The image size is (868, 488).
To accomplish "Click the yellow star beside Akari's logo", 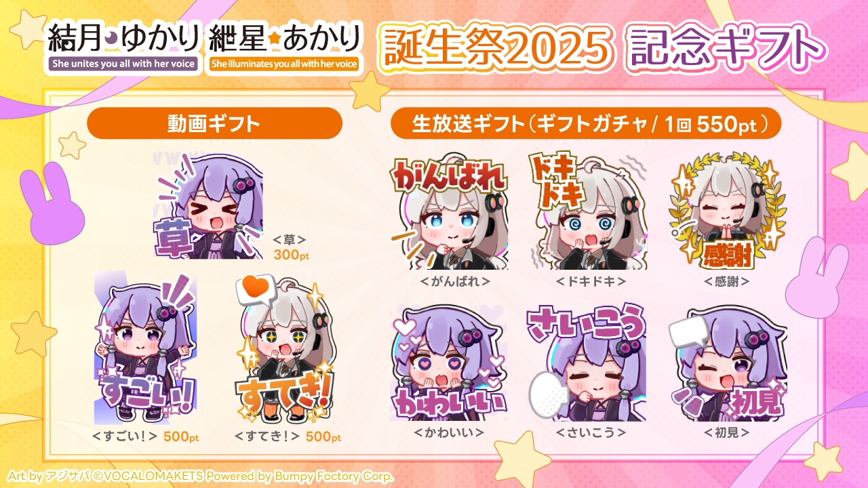I will click(x=370, y=91).
